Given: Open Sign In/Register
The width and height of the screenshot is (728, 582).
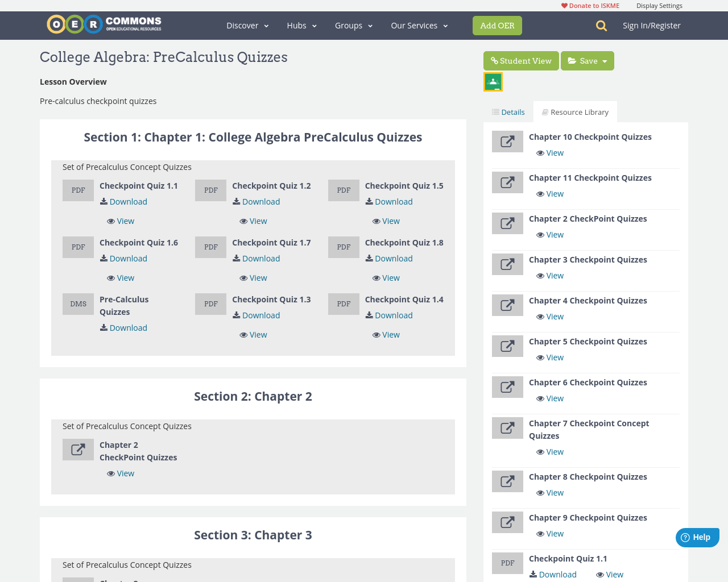Looking at the screenshot, I should tap(651, 24).
